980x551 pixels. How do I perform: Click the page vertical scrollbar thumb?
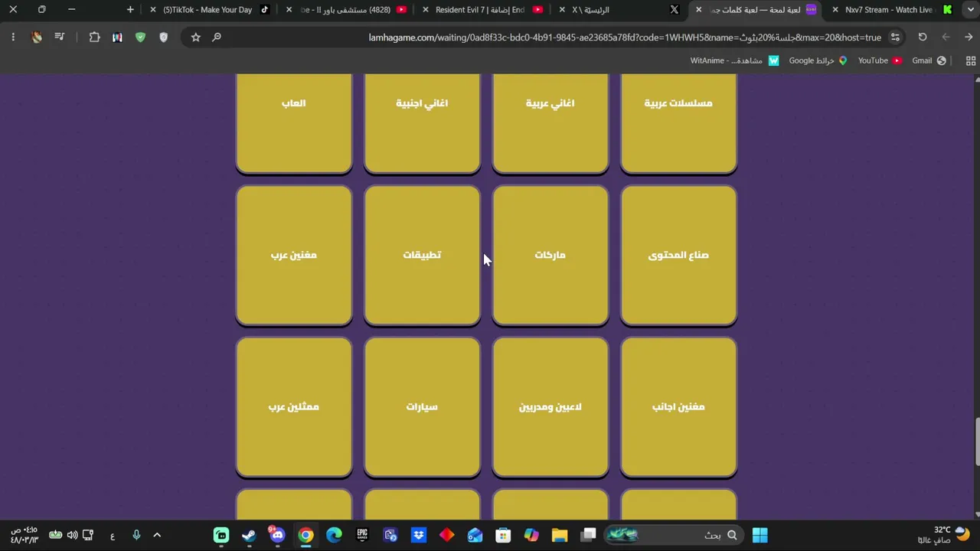point(976,442)
